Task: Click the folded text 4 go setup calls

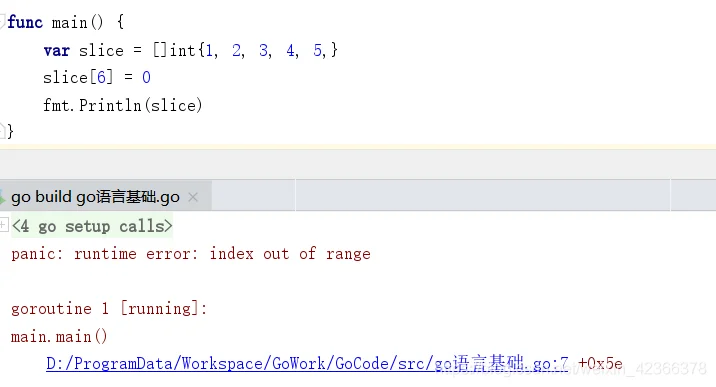Action: click(92, 226)
